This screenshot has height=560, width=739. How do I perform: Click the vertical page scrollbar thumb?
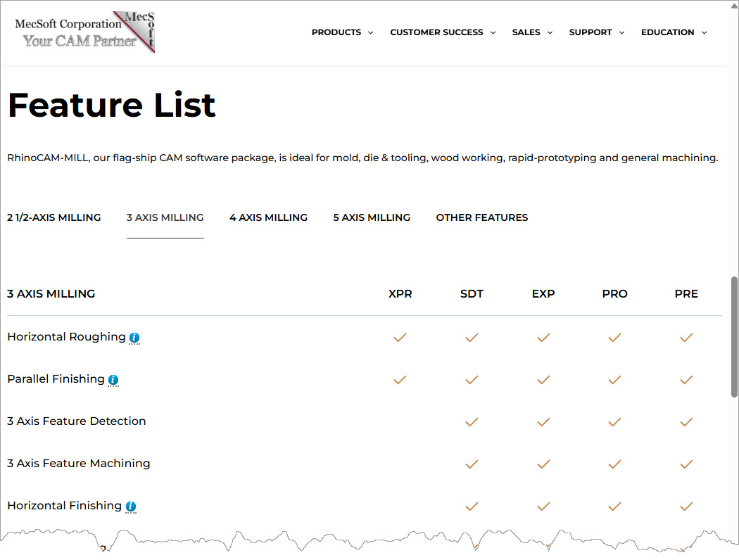[x=734, y=338]
